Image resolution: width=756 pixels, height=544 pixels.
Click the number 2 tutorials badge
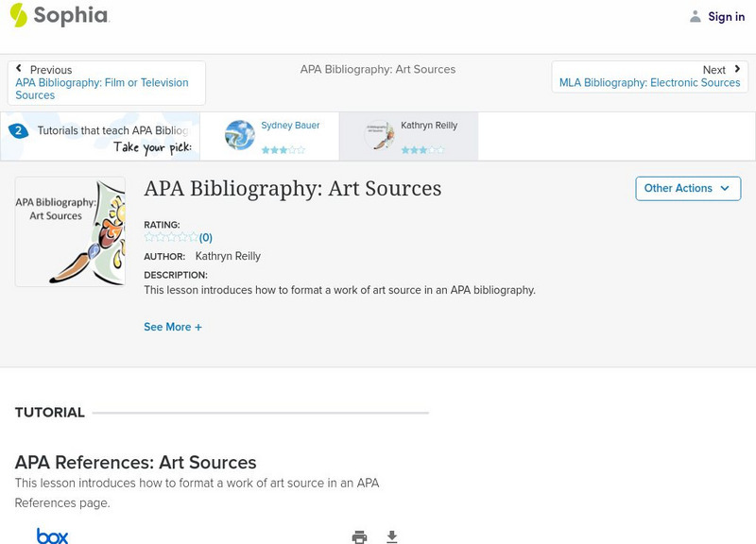click(x=17, y=131)
